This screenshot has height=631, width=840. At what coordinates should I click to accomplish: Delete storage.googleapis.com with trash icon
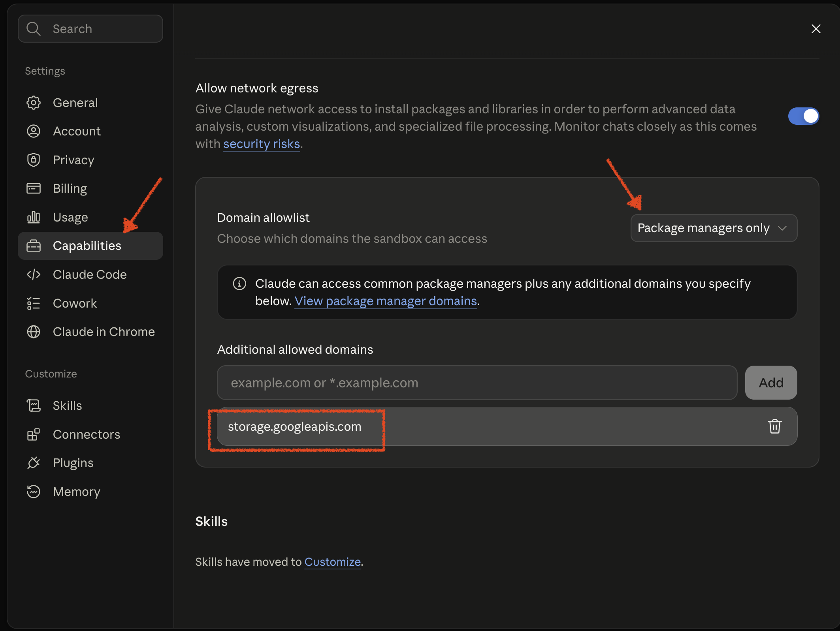pyautogui.click(x=775, y=426)
